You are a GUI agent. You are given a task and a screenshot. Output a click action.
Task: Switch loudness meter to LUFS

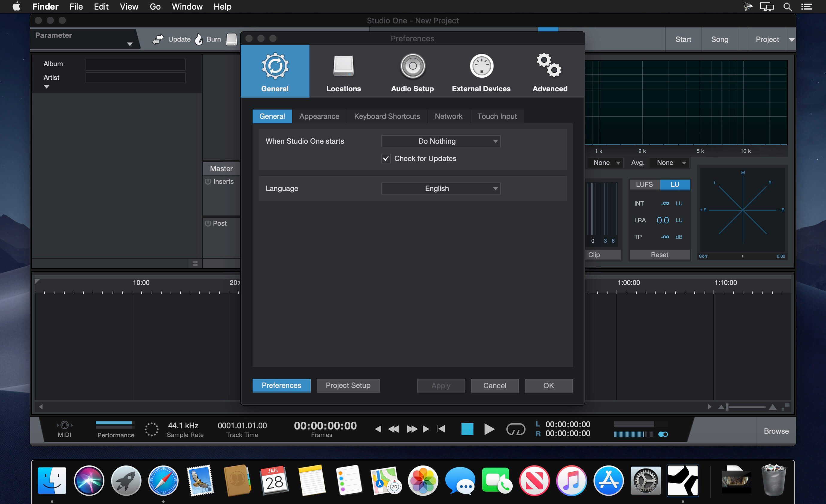pyautogui.click(x=644, y=184)
